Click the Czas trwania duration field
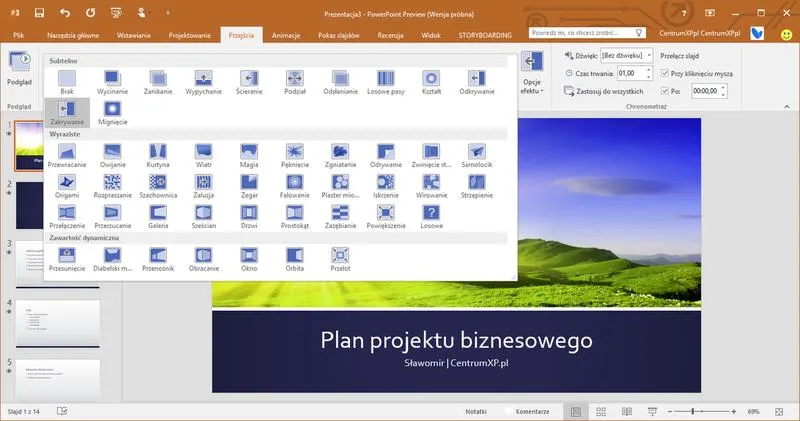 [x=631, y=73]
